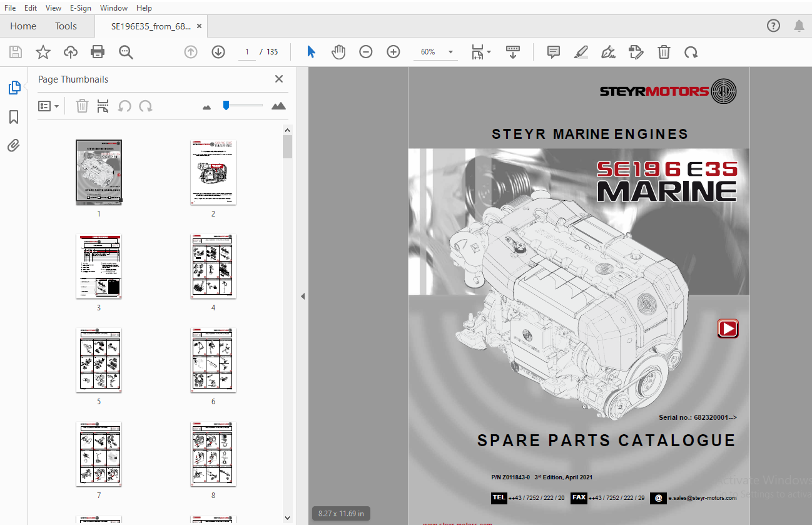Image resolution: width=812 pixels, height=525 pixels.
Task: Open the Bookmarks sidebar panel
Action: (x=14, y=117)
